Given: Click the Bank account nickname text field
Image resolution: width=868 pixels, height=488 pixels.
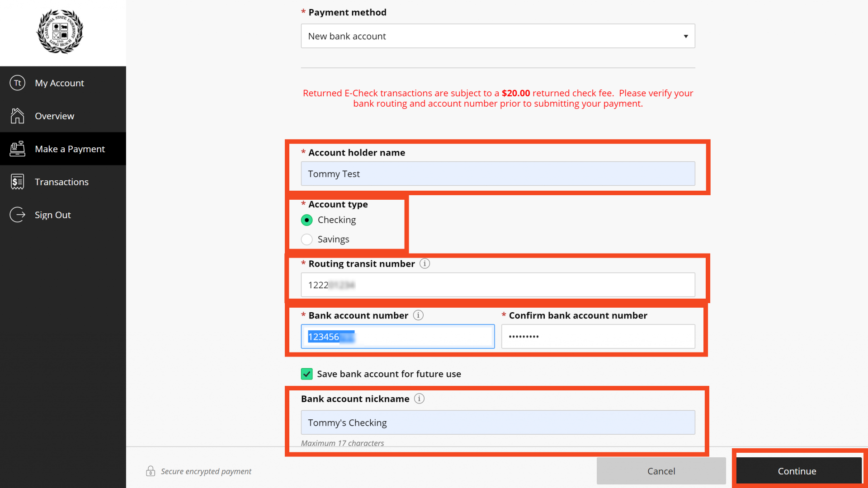Looking at the screenshot, I should point(497,423).
